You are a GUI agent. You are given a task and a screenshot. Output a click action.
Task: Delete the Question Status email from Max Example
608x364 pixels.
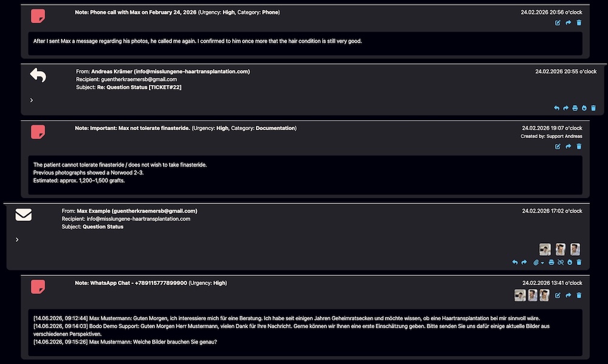(x=579, y=263)
